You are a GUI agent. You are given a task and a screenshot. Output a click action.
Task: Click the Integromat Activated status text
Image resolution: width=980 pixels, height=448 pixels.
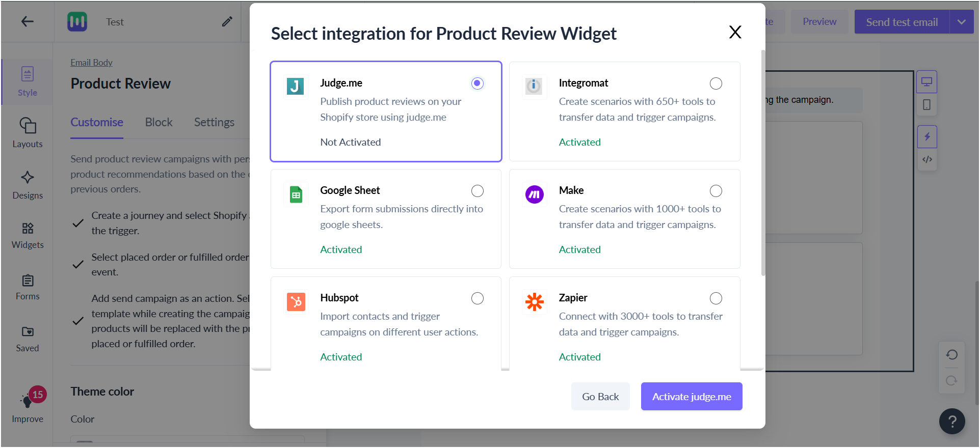pyautogui.click(x=579, y=142)
